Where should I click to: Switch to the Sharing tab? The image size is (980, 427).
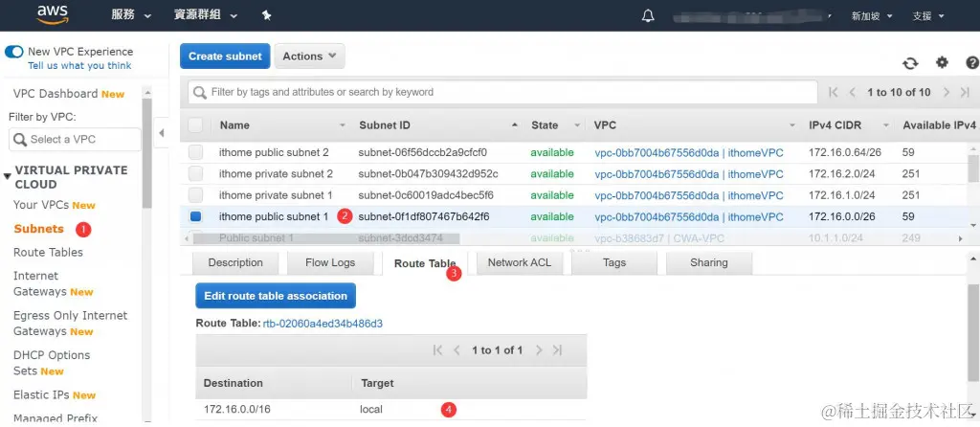click(x=709, y=263)
